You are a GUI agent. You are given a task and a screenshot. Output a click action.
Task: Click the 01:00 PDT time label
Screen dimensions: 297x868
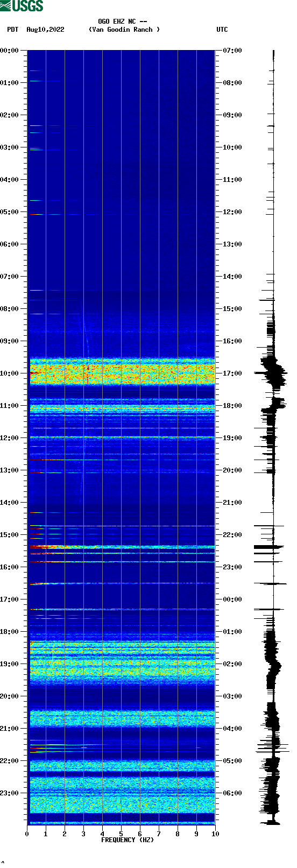point(10,83)
